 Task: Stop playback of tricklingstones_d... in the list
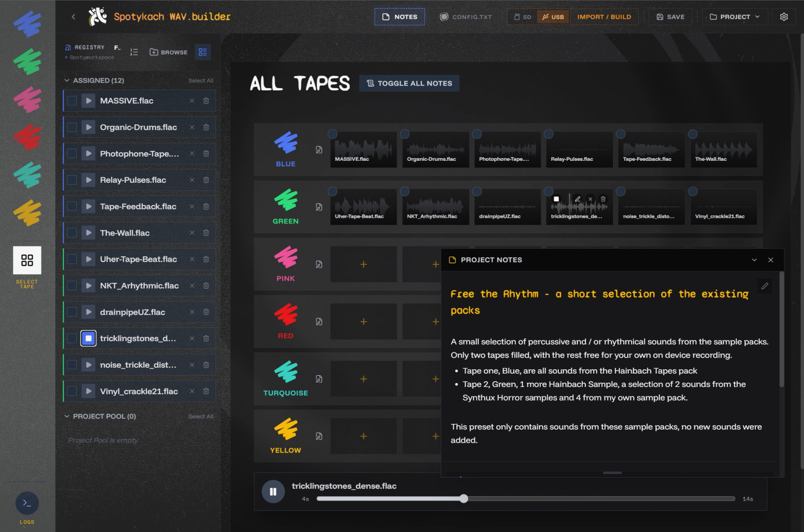click(88, 338)
